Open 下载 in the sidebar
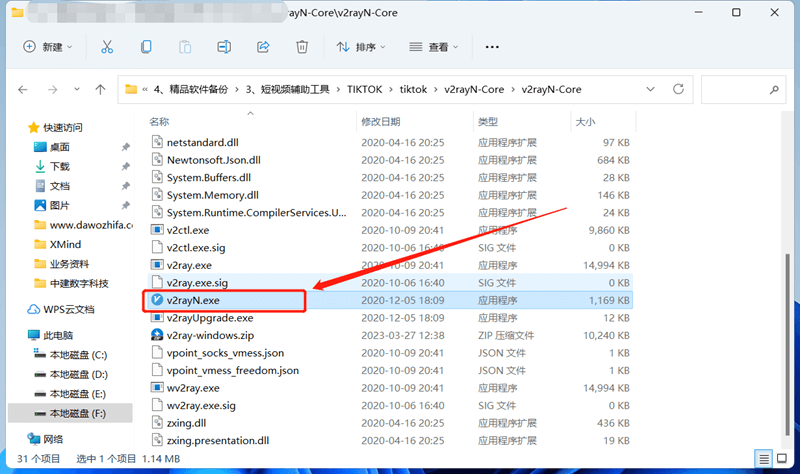The image size is (800, 474). click(59, 166)
